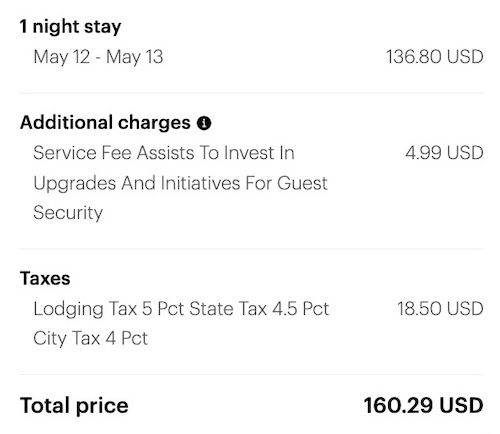Click the 1 night stay heading
500x434 pixels.
(x=70, y=27)
